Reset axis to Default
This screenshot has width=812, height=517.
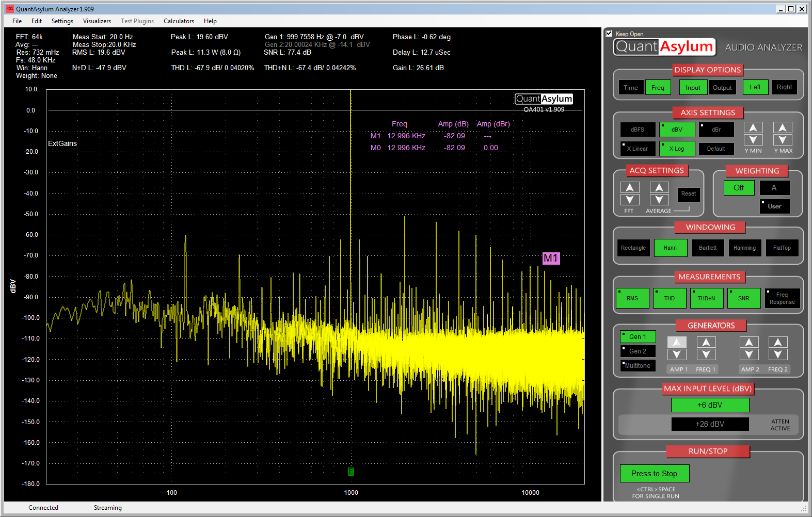click(717, 149)
